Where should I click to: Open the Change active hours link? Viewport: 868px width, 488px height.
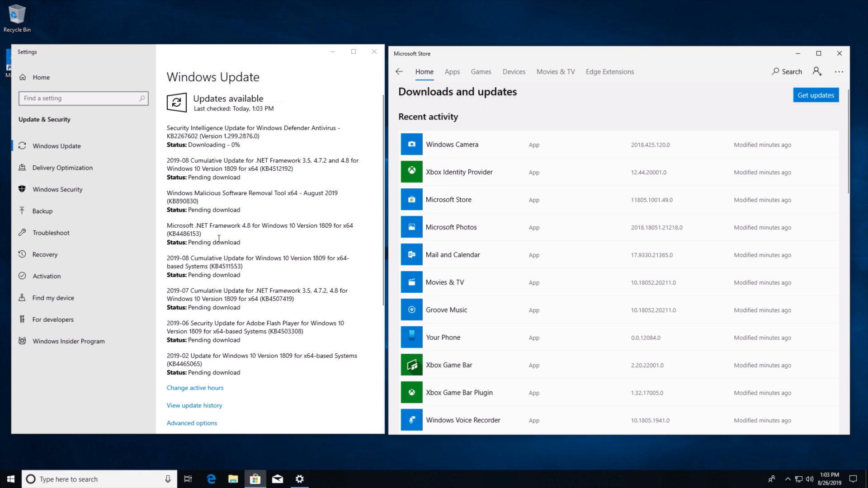click(x=195, y=388)
